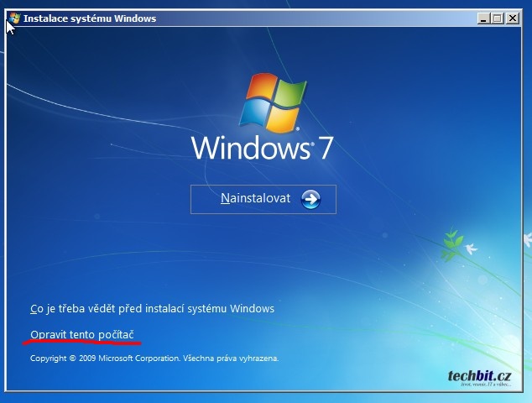Click the large '7' numeral in the logo
532x403 pixels.
[324, 149]
